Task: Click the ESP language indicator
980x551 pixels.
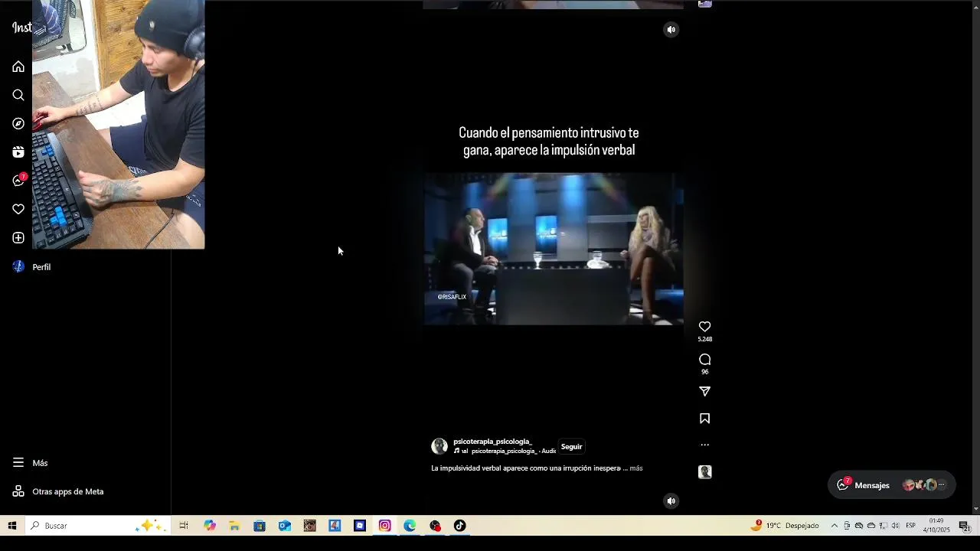Action: [x=911, y=526]
